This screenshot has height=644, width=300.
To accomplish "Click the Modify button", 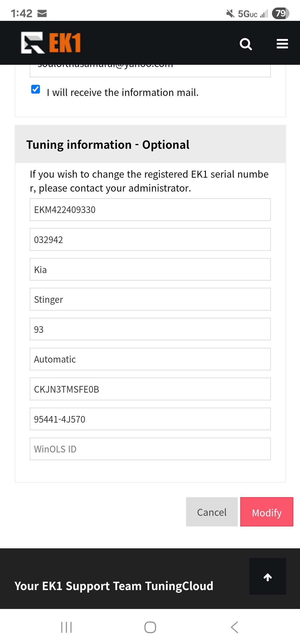I will pos(267,512).
